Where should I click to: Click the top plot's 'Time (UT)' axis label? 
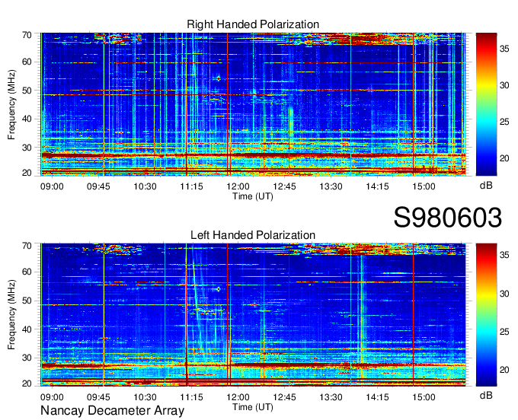[253, 196]
